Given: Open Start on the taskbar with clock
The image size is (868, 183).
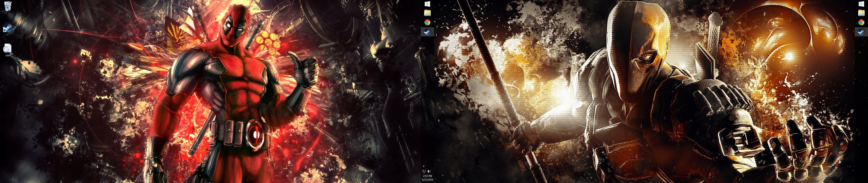Looking at the screenshot, I should [x=427, y=4].
